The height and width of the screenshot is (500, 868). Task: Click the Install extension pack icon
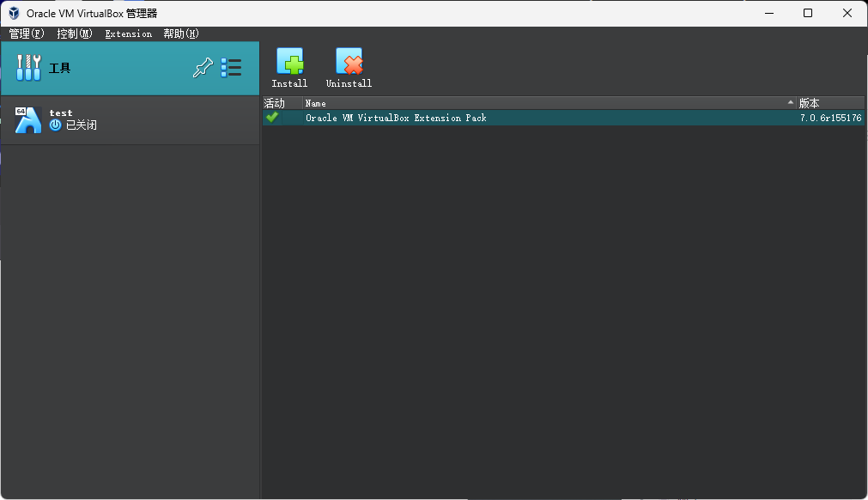(x=289, y=62)
